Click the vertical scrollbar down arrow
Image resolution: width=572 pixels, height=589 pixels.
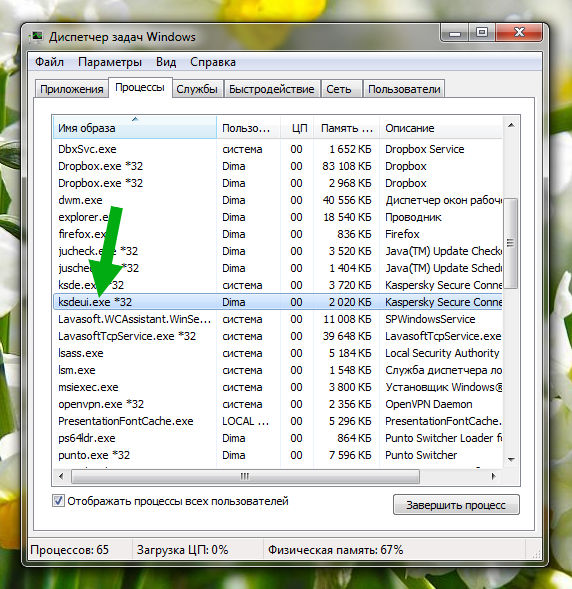pyautogui.click(x=511, y=459)
